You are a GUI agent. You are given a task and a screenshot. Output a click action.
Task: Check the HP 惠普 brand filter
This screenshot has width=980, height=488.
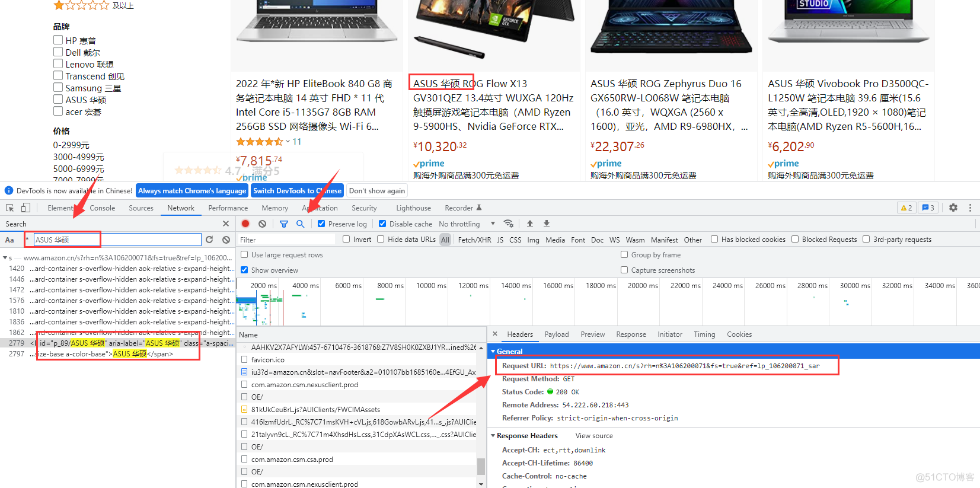point(58,40)
